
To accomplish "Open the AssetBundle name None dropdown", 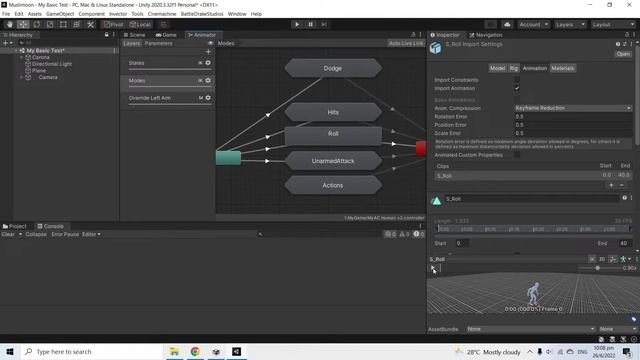I will [x=531, y=329].
